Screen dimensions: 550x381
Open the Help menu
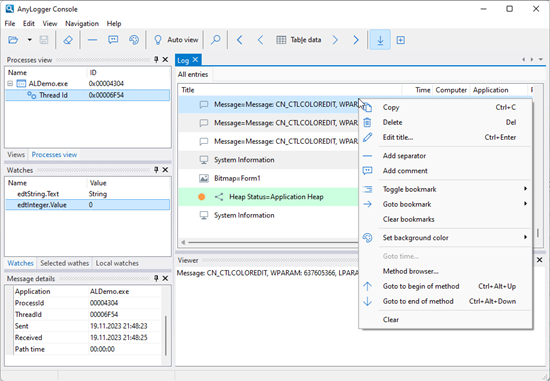click(114, 24)
